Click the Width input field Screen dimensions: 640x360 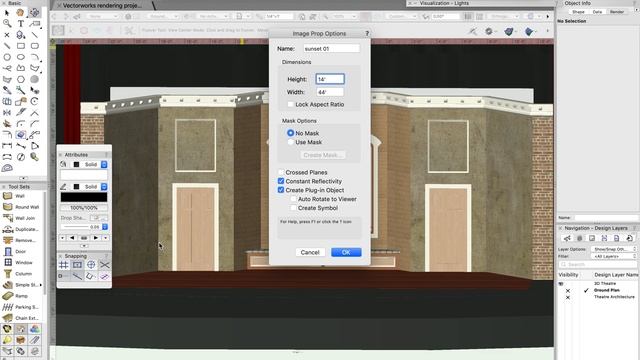pos(330,92)
